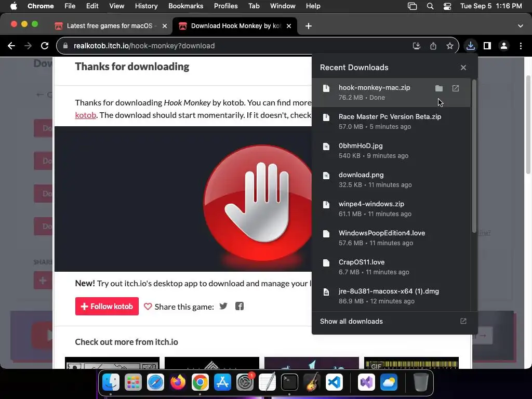Open App Store from the dock

222,382
